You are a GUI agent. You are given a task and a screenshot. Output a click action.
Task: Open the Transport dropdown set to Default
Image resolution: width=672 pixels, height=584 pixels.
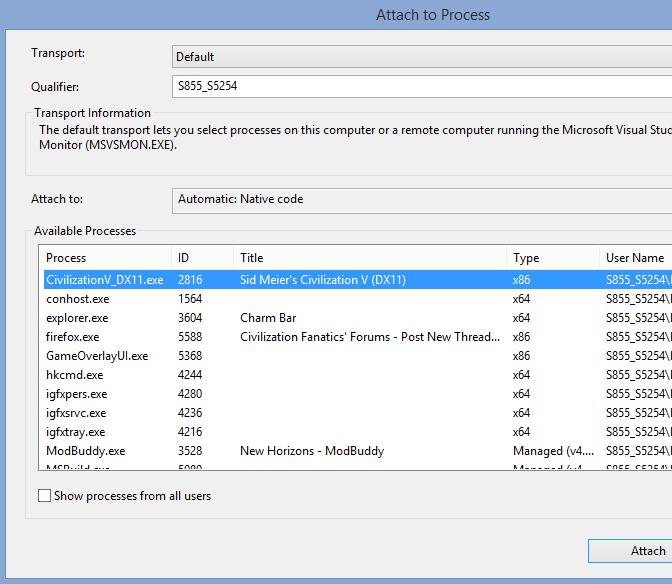tap(422, 57)
